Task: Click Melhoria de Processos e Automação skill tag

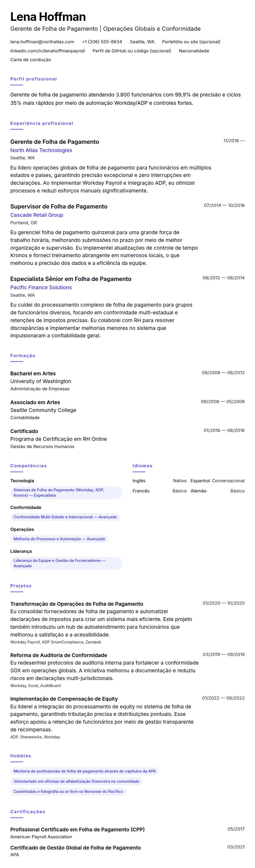Action: 59,539
